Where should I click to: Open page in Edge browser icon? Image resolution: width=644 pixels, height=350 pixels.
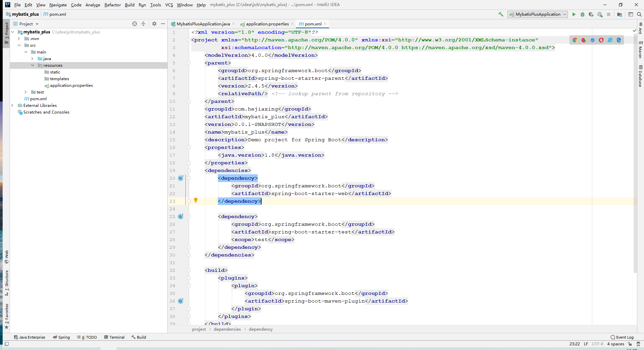(x=619, y=40)
